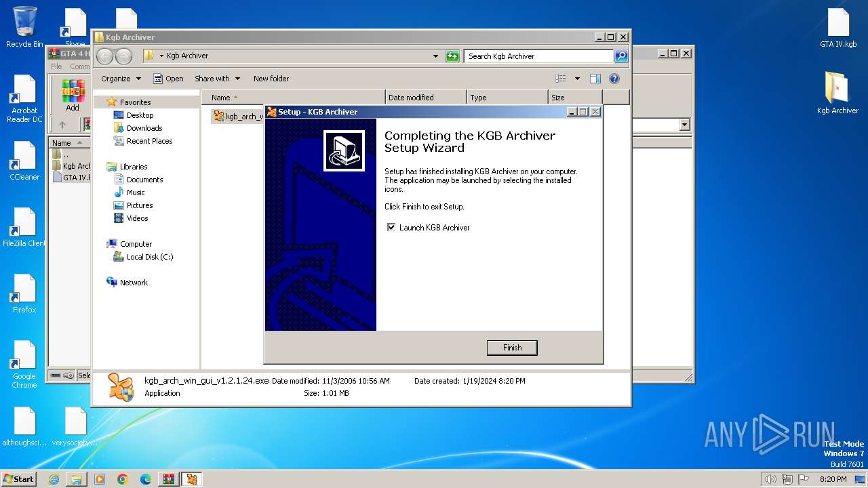Select Network in navigation pane
This screenshot has height=488, width=868.
tap(134, 283)
